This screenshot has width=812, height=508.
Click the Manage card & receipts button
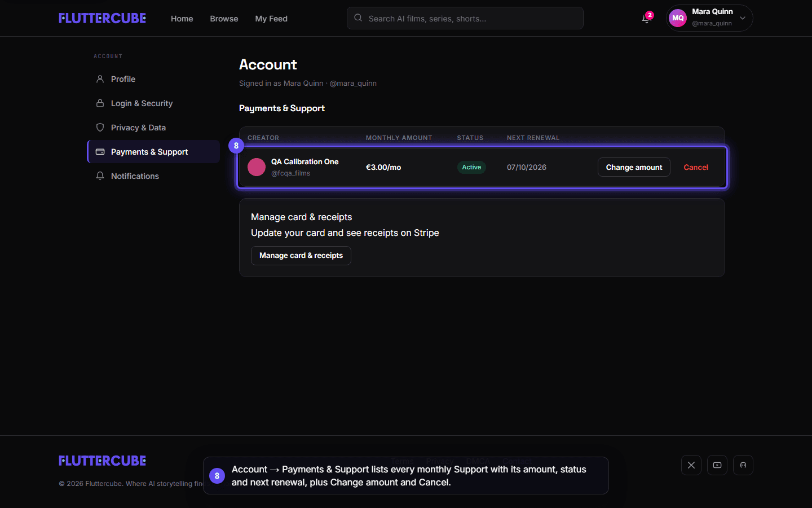[301, 256]
